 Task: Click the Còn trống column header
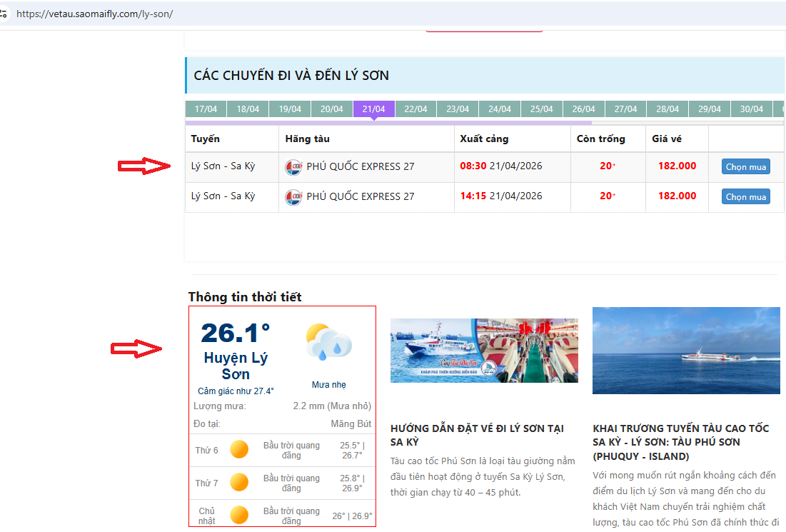[600, 139]
